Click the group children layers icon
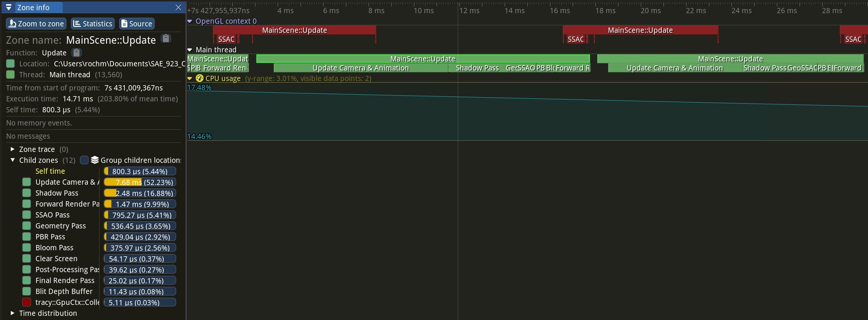The image size is (868, 320). [x=95, y=160]
